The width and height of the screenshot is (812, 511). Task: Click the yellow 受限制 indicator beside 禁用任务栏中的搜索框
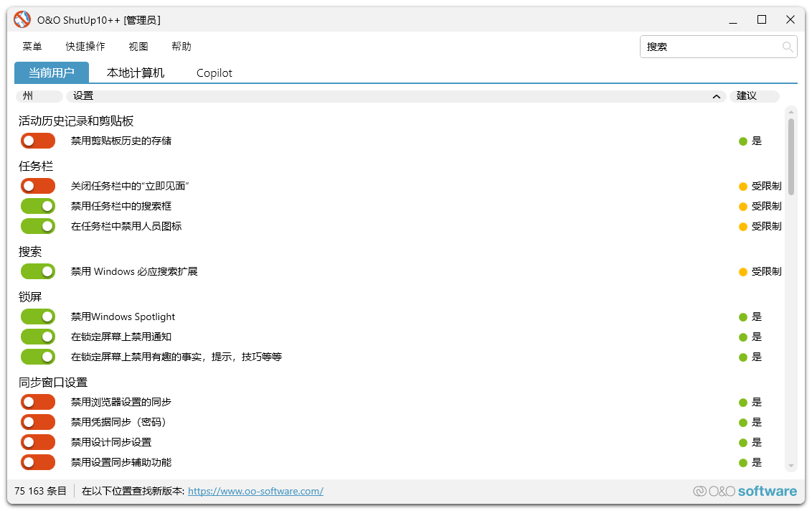(x=760, y=206)
